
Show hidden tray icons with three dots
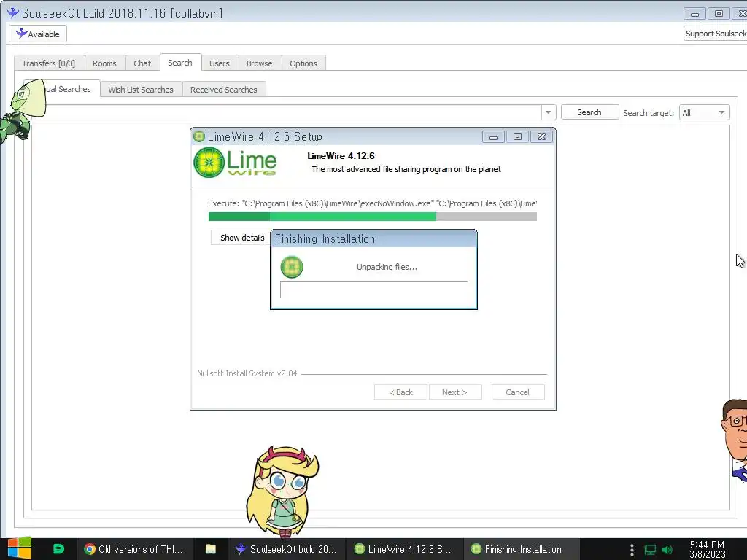632,550
